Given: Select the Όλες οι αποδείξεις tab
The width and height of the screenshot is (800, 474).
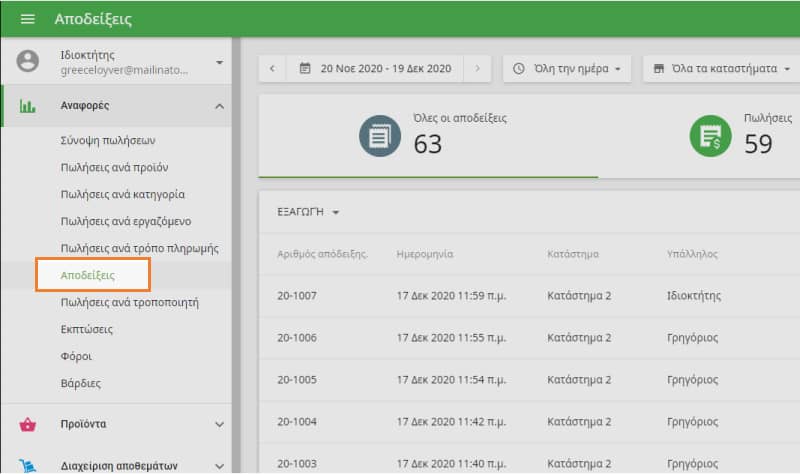Looking at the screenshot, I should [427, 136].
